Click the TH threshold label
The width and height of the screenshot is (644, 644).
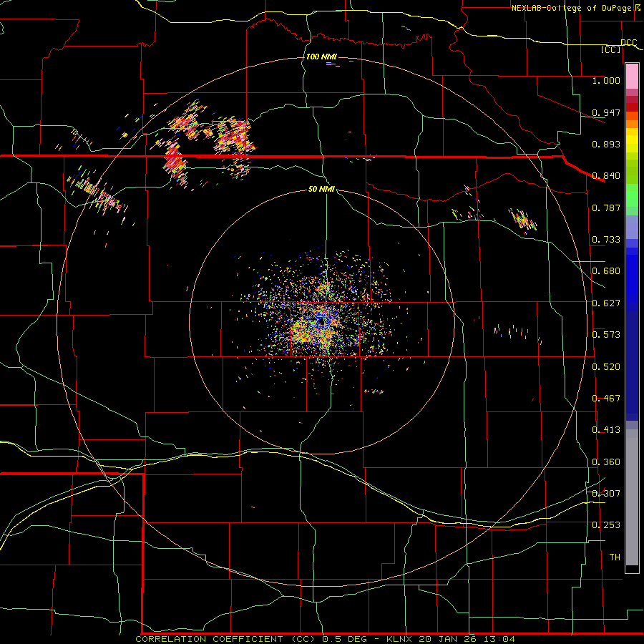[615, 557]
